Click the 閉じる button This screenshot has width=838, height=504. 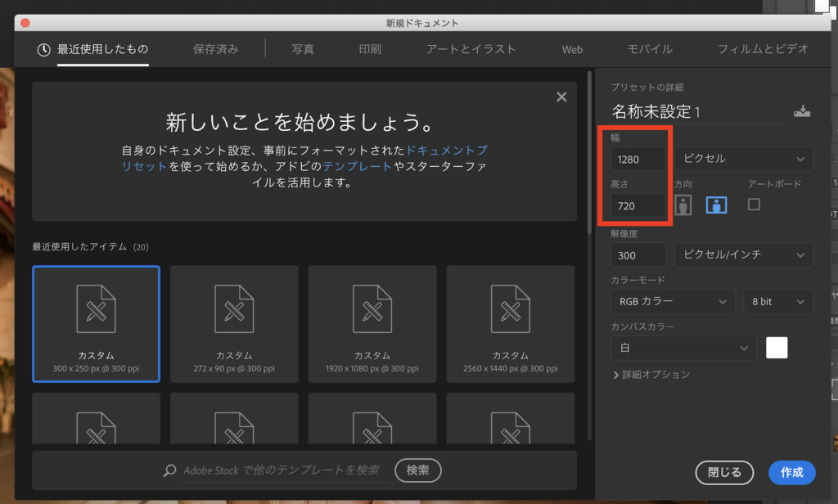(724, 472)
